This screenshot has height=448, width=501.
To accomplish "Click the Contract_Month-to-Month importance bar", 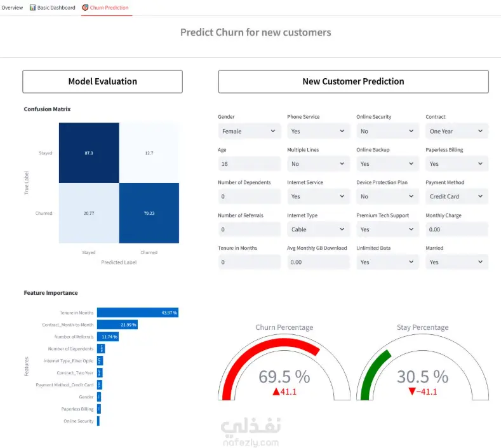I will (x=117, y=325).
